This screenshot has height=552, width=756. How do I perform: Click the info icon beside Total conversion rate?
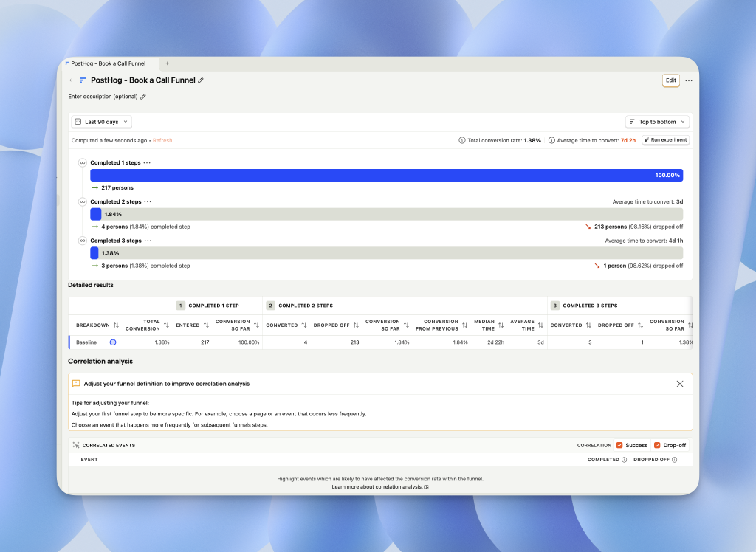pyautogui.click(x=462, y=140)
